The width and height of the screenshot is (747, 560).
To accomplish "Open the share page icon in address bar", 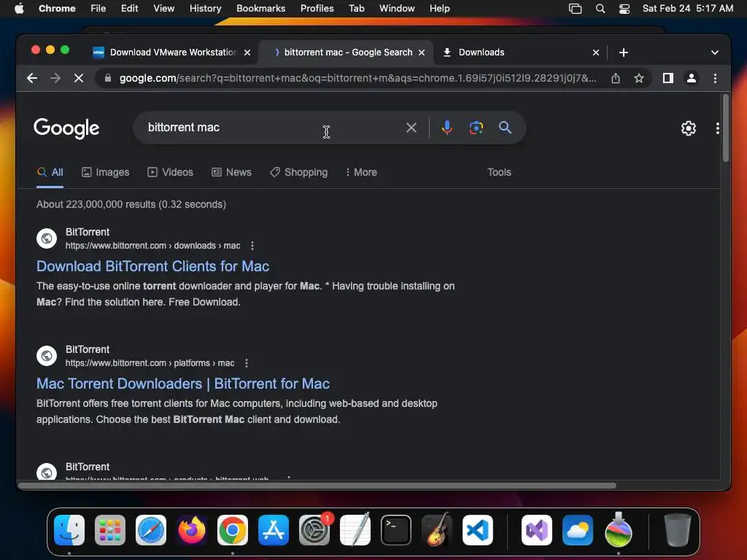I will pyautogui.click(x=616, y=78).
